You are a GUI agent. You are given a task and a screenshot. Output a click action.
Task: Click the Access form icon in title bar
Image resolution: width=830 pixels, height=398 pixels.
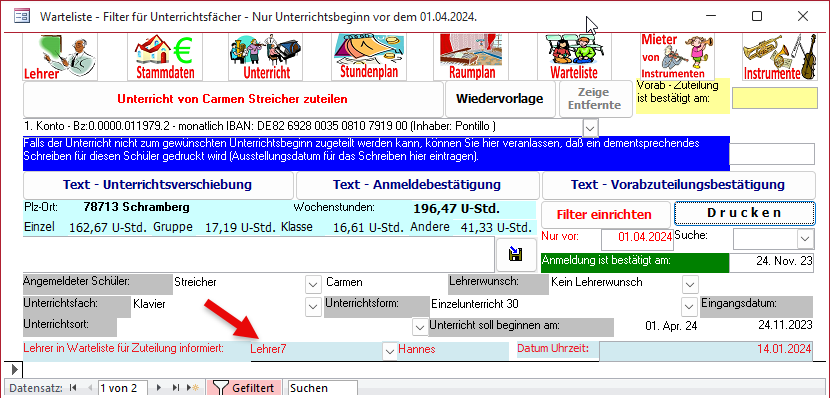(22, 16)
